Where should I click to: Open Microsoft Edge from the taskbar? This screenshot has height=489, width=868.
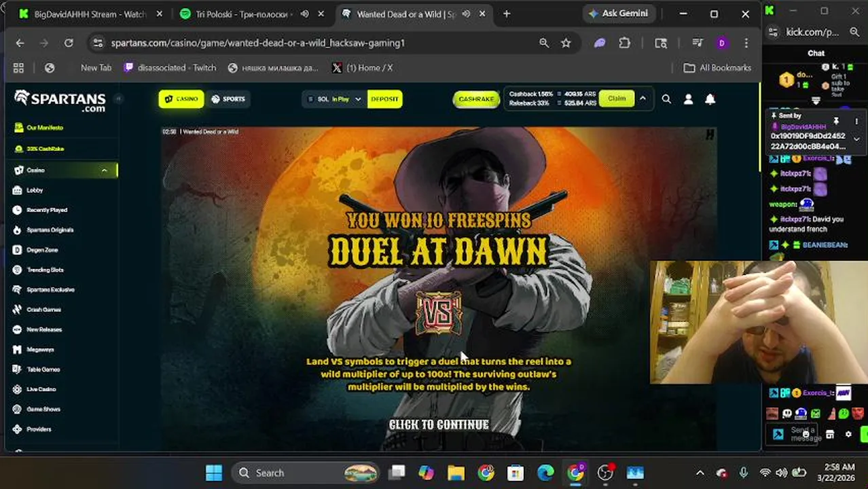pos(545,473)
